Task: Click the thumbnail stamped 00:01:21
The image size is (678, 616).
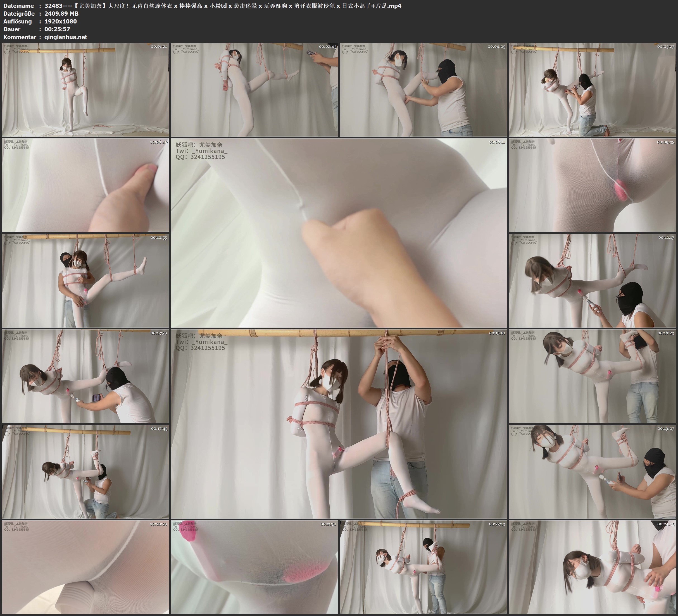Action: click(85, 90)
